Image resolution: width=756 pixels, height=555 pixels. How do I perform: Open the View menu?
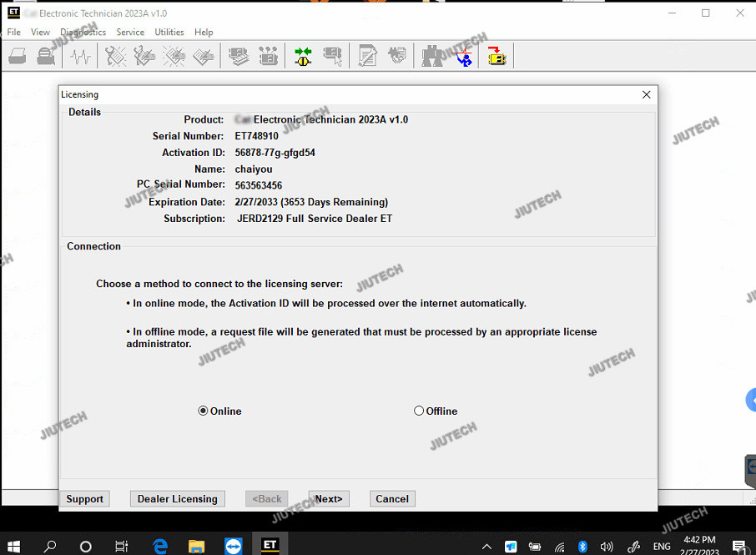[x=41, y=32]
